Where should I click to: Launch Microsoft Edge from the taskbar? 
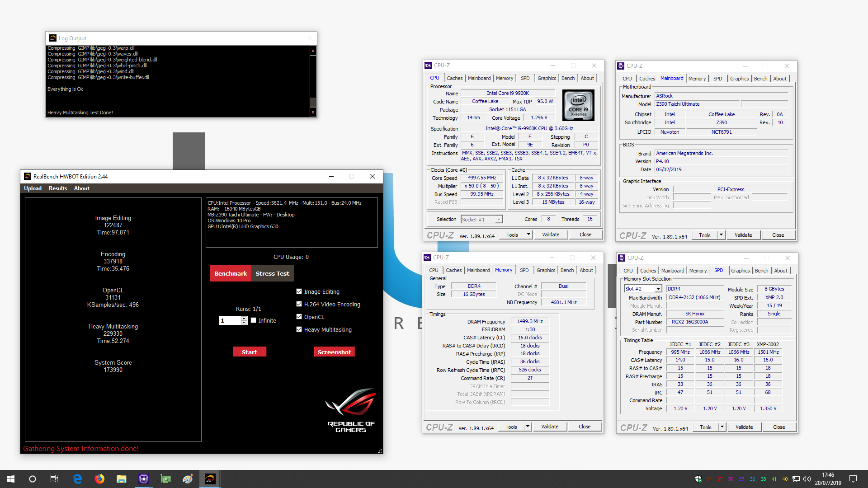click(x=77, y=479)
